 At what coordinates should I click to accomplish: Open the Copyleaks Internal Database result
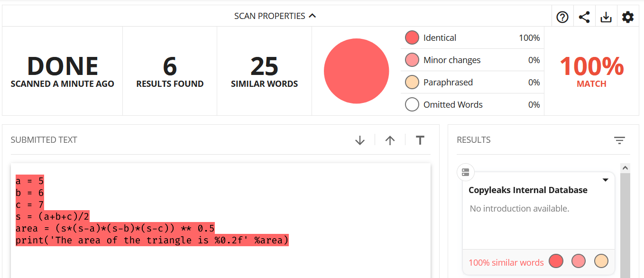pyautogui.click(x=528, y=190)
